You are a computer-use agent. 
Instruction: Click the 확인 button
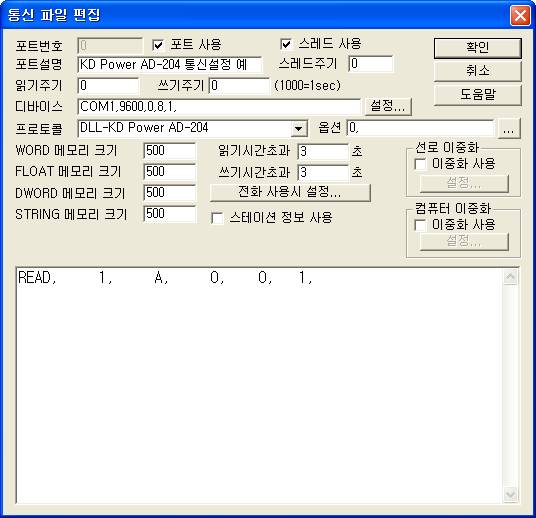(x=478, y=48)
